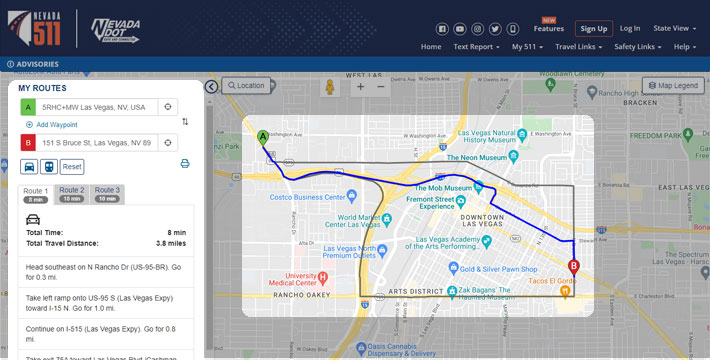Use current location for point B

tap(168, 143)
